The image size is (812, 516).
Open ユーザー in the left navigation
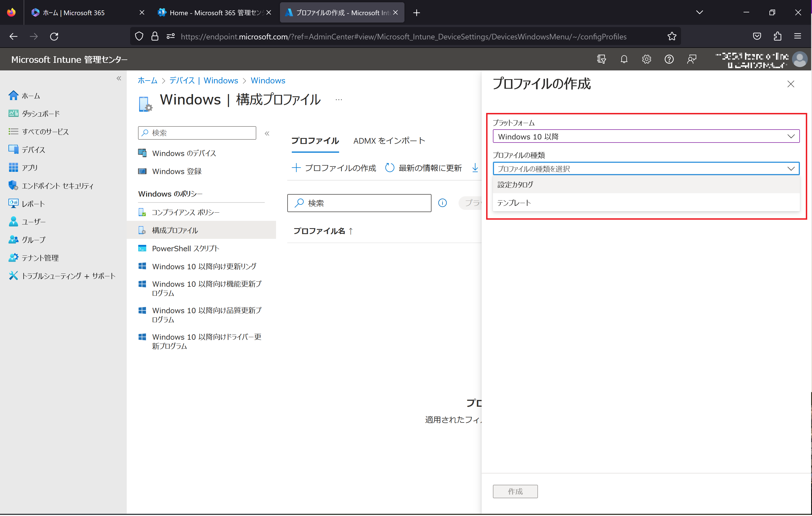coord(27,222)
